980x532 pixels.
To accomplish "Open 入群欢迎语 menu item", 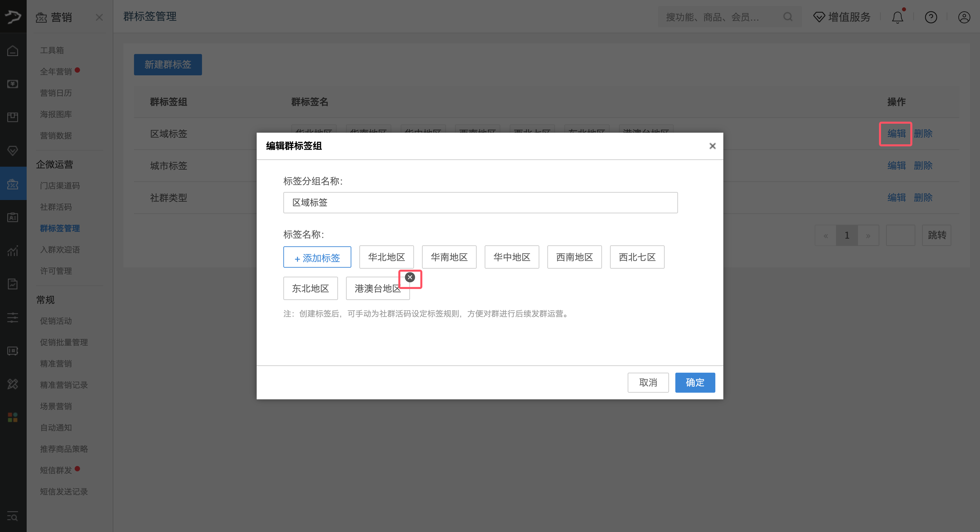I will (60, 250).
